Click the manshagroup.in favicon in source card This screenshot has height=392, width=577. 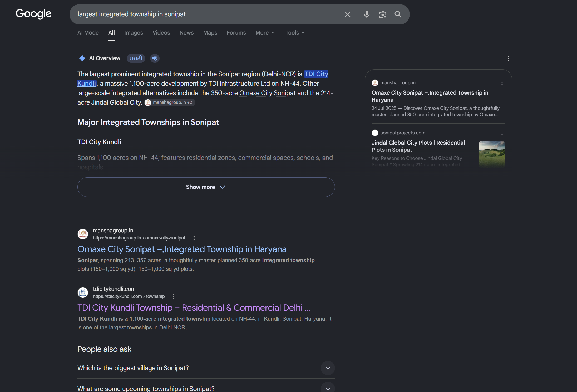pos(375,83)
